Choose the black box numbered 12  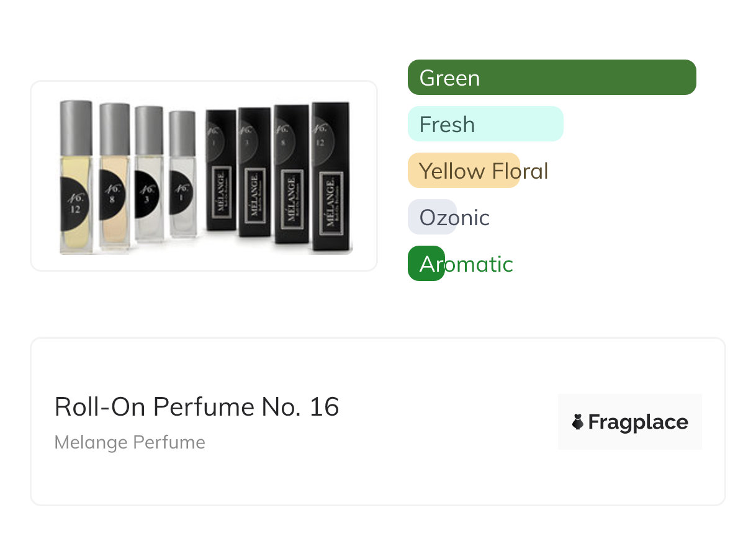pyautogui.click(x=331, y=180)
